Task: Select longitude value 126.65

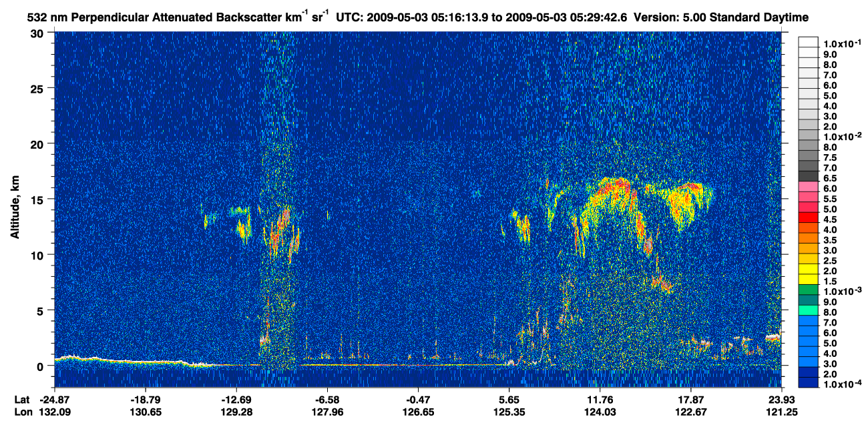Action: point(418,412)
